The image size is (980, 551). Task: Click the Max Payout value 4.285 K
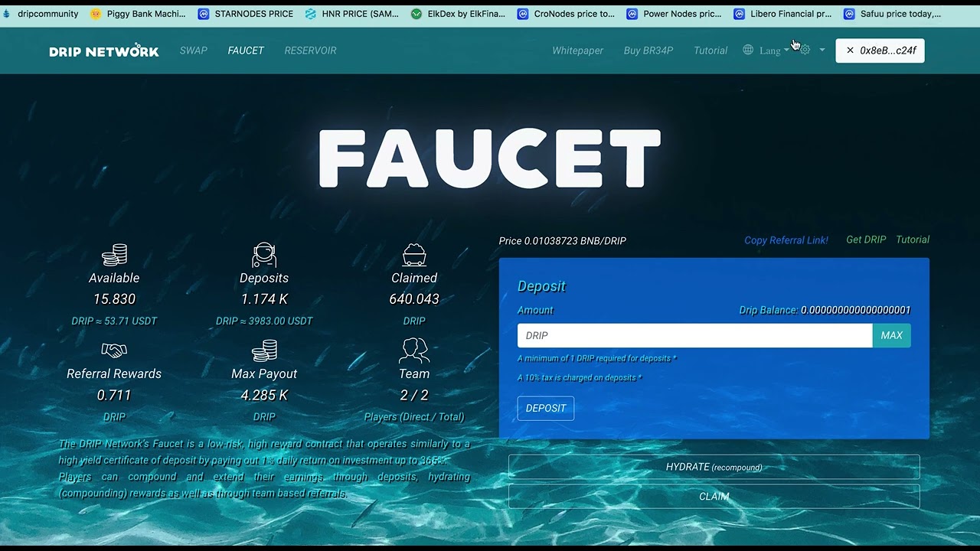264,395
